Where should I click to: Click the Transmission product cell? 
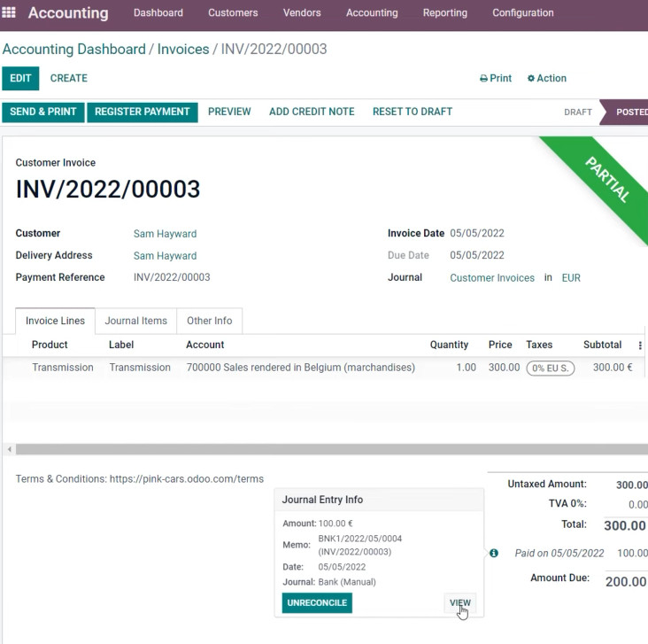63,368
